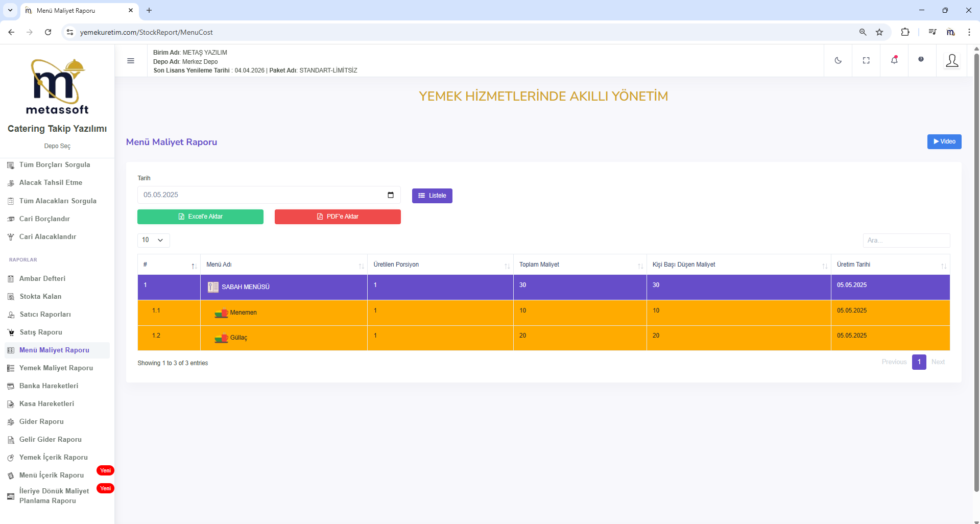
Task: Open Cari Borçlandır menu item
Action: [44, 219]
